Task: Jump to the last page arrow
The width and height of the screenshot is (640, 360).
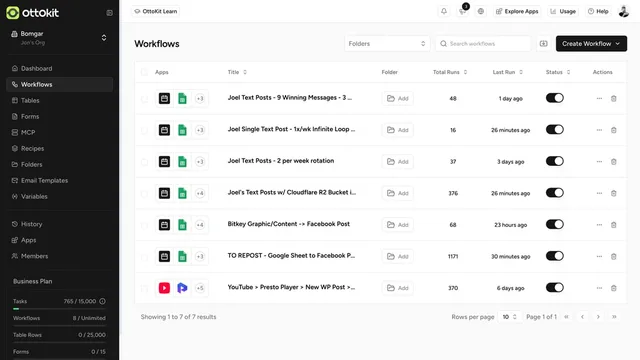Action: click(x=614, y=317)
